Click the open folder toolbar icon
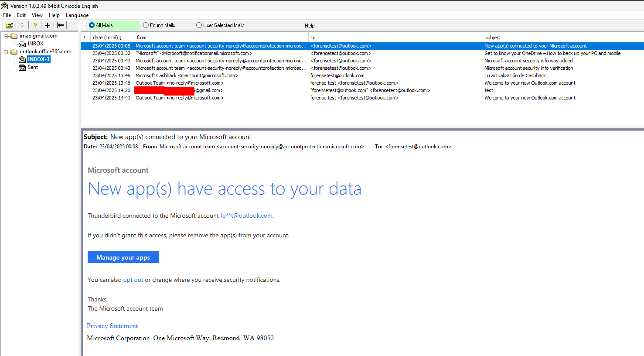 point(10,25)
